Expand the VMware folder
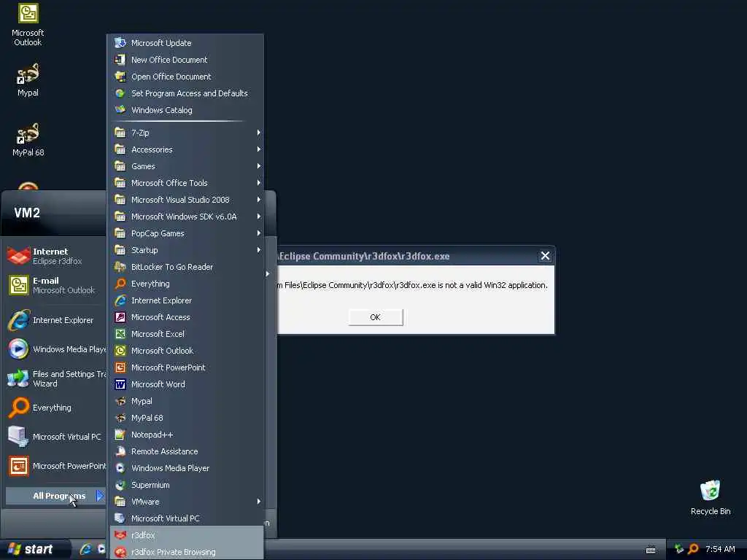Image resolution: width=747 pixels, height=560 pixels. tap(186, 502)
